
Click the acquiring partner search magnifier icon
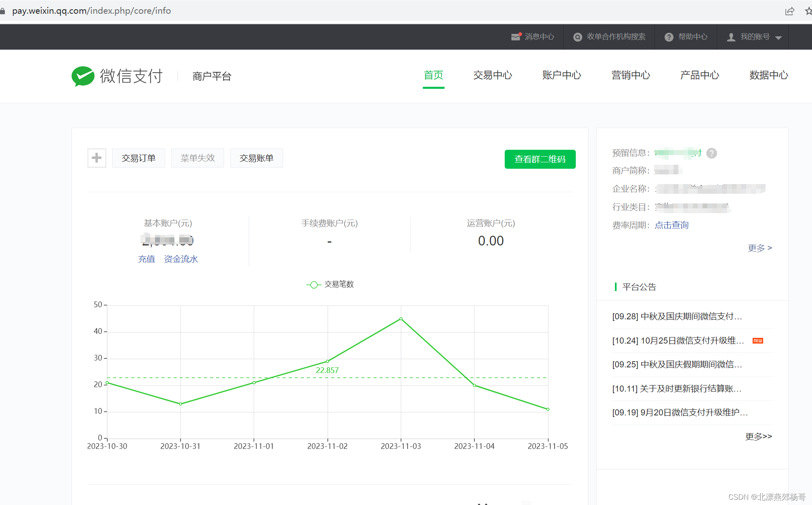click(x=578, y=37)
